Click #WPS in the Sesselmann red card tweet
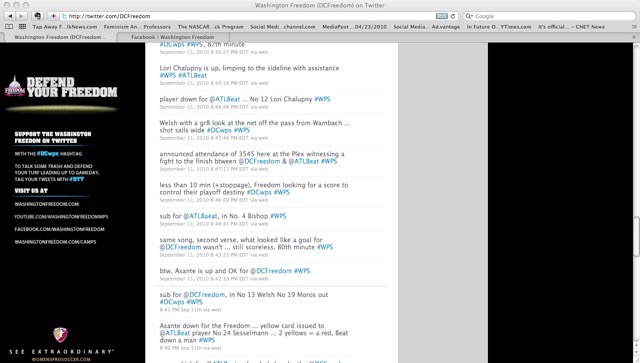Screen dimensions: 640x363 coord(207,340)
